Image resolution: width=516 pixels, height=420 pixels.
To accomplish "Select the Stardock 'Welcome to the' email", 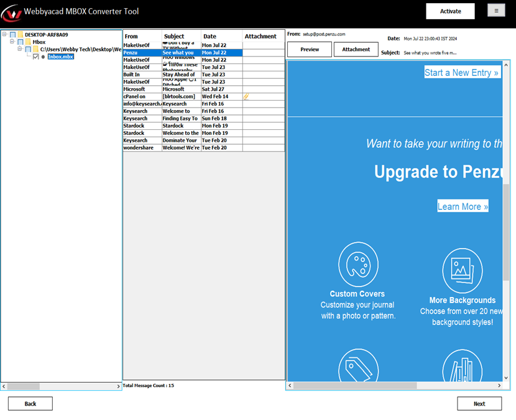I will (x=204, y=133).
